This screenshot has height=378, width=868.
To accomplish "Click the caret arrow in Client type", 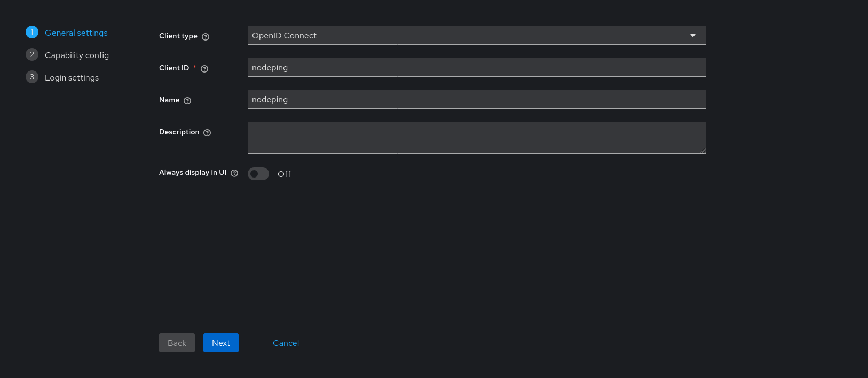I will point(693,36).
